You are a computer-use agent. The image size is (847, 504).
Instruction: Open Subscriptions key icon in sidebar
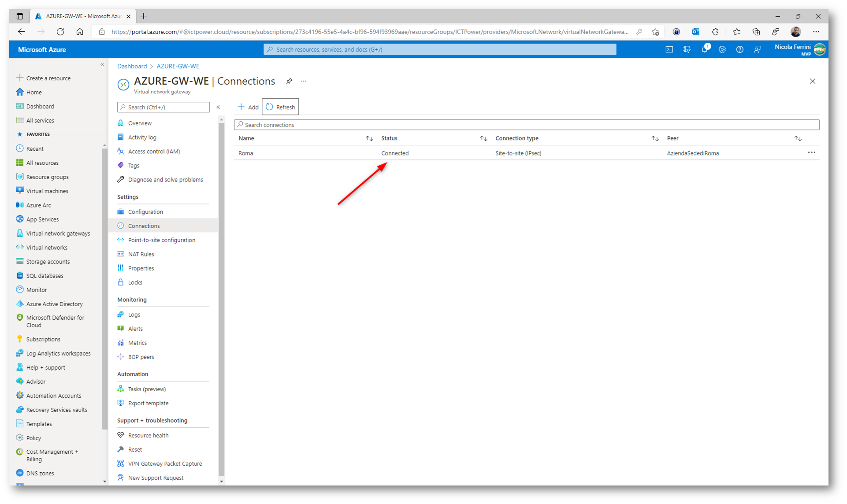point(19,339)
